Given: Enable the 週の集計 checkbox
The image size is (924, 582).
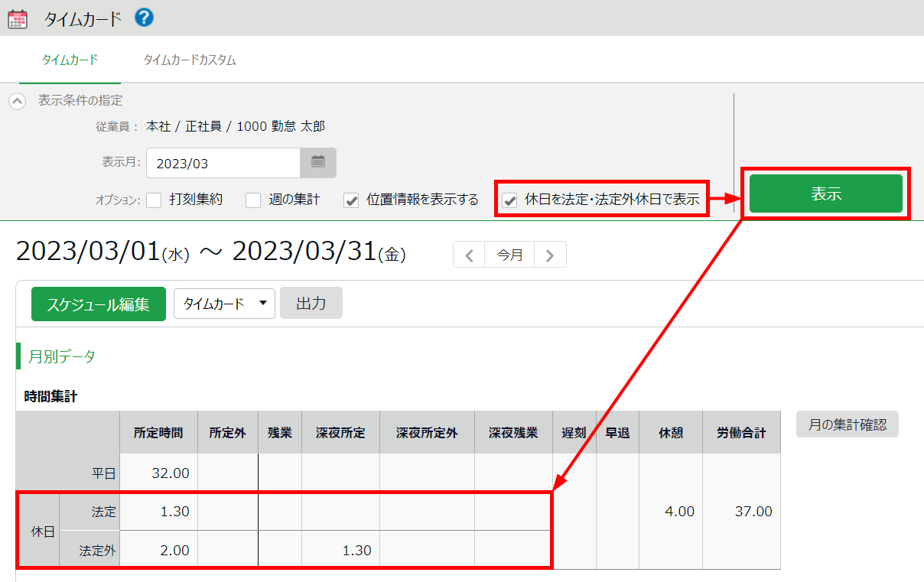Looking at the screenshot, I should tap(253, 200).
